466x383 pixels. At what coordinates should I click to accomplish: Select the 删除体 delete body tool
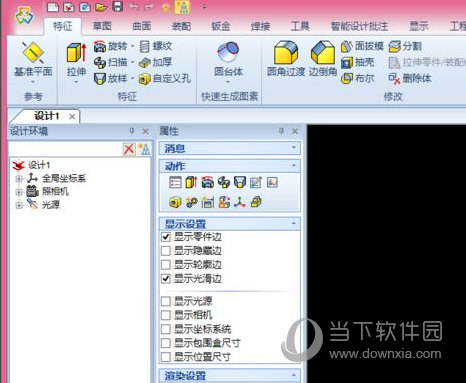[410, 78]
